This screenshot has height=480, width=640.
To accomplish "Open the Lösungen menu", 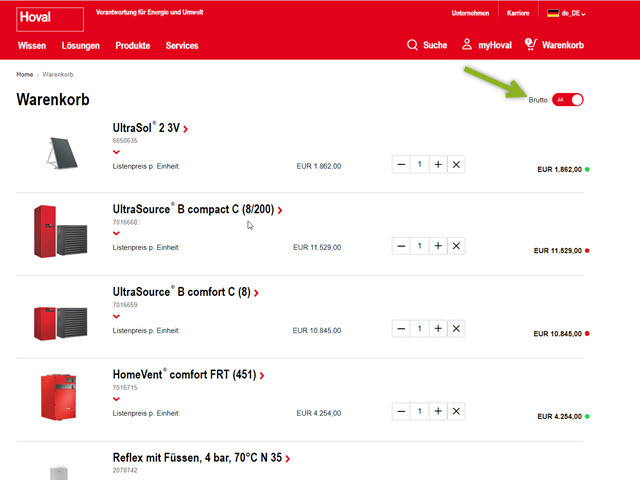I will 80,45.
